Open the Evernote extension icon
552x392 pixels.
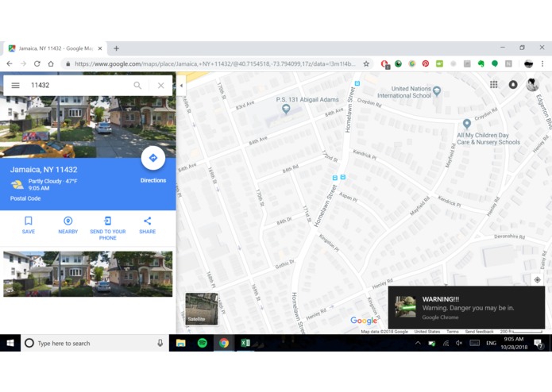coord(481,63)
